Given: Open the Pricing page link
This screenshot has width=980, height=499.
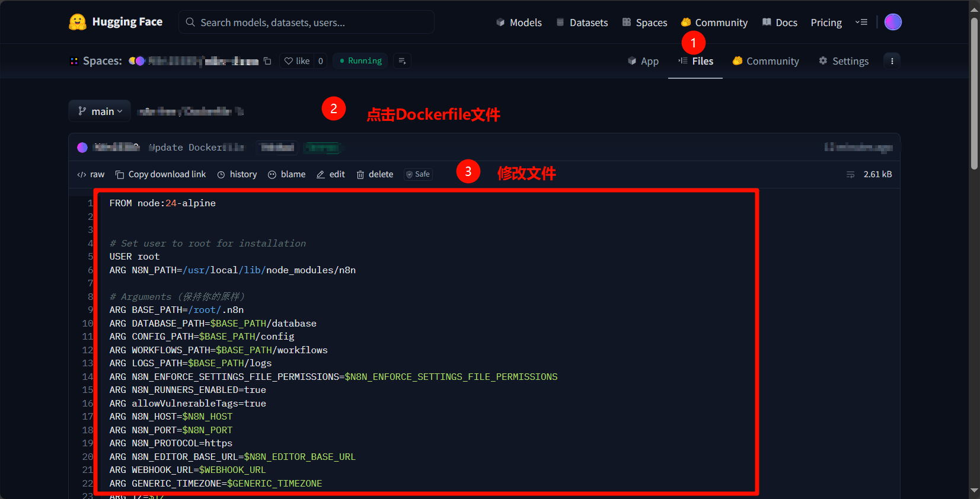Looking at the screenshot, I should pos(826,23).
